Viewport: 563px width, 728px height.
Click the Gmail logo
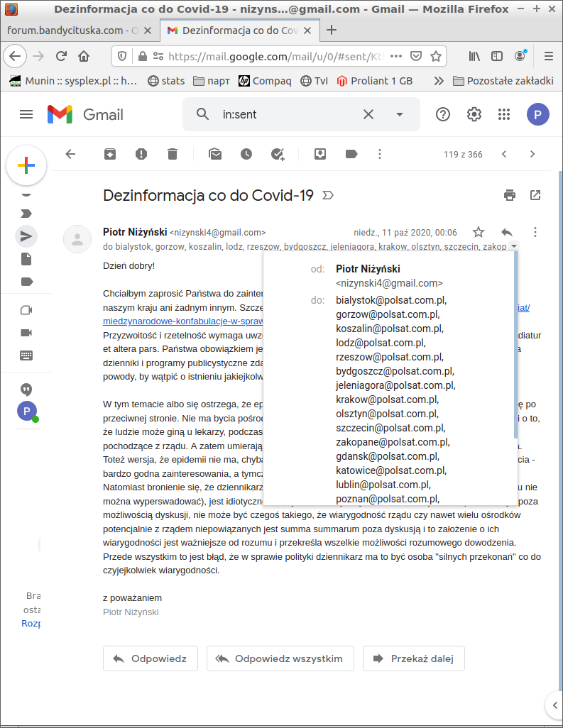85,114
